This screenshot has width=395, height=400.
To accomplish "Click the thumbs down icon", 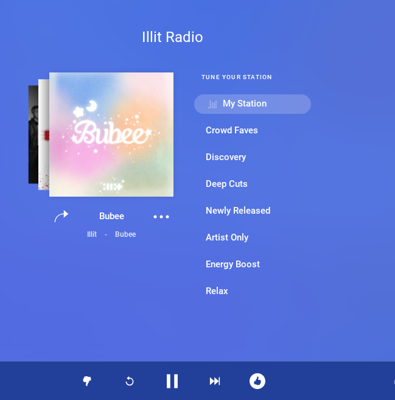I will point(87,381).
